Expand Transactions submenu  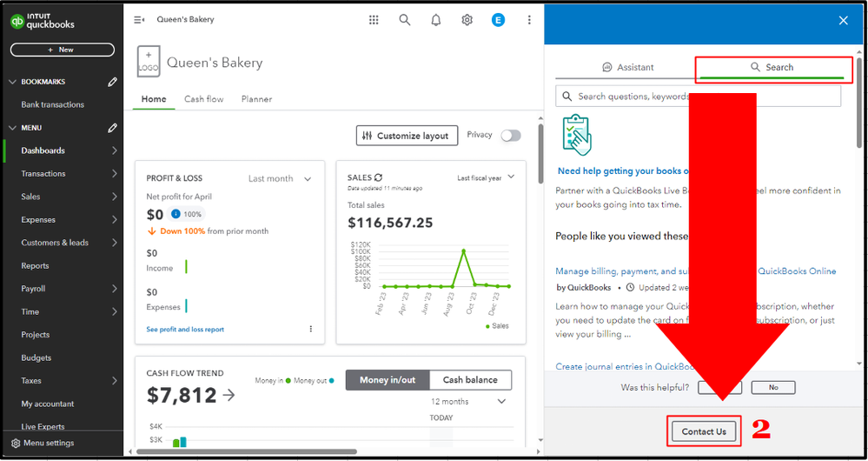(x=114, y=173)
